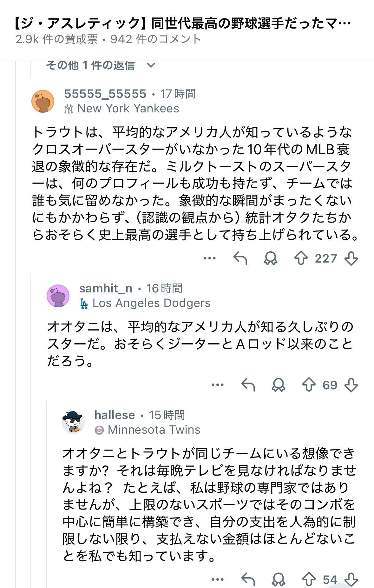
Task: Award the hallese comment
Action: [x=279, y=580]
